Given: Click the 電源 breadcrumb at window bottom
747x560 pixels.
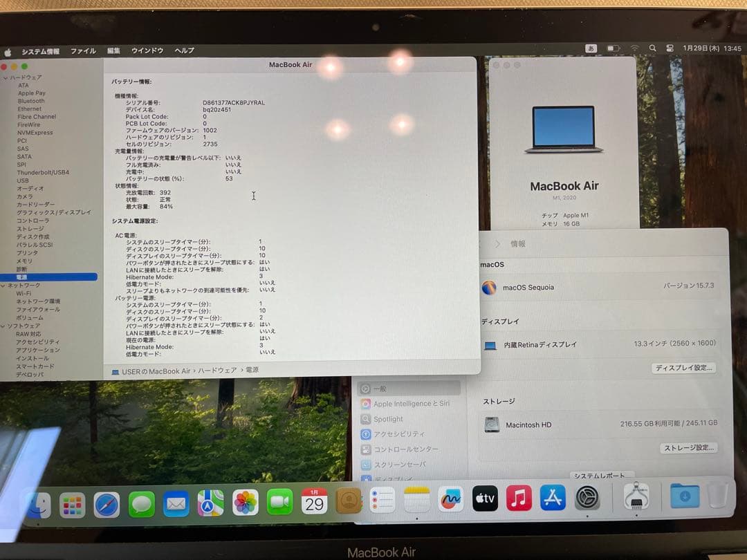Looking at the screenshot, I should 254,370.
